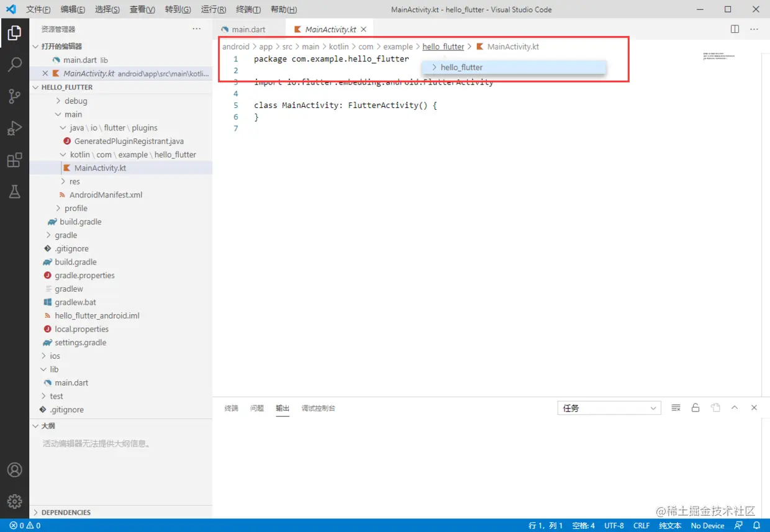Switch to the 终端 panel tab

tap(232, 408)
